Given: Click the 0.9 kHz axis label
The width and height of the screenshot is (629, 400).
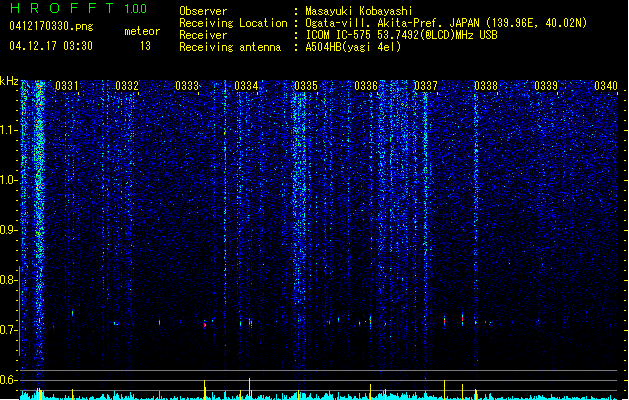Looking at the screenshot, I should pos(8,230).
